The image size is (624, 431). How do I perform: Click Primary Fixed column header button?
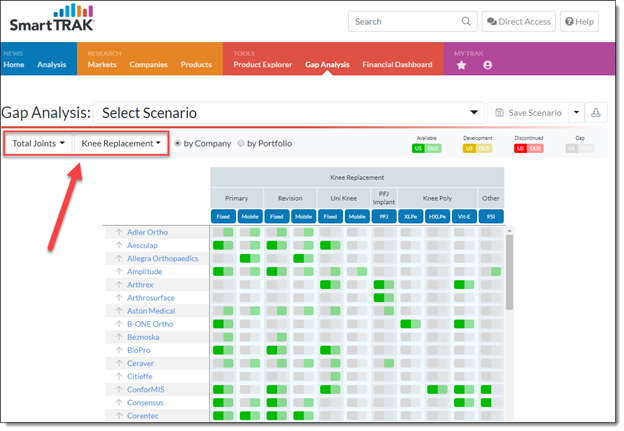pyautogui.click(x=223, y=216)
